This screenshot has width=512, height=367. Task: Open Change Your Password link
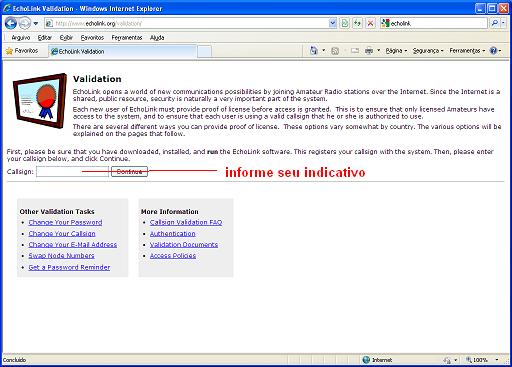tap(65, 222)
